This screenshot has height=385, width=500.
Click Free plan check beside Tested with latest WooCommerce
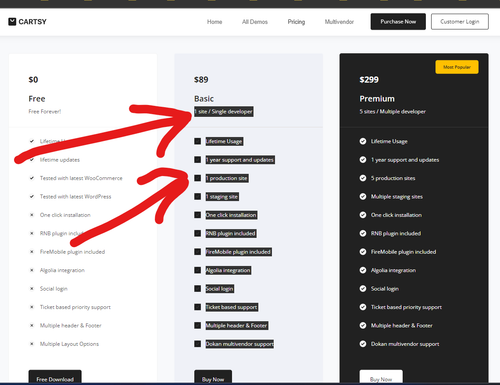[x=32, y=178]
